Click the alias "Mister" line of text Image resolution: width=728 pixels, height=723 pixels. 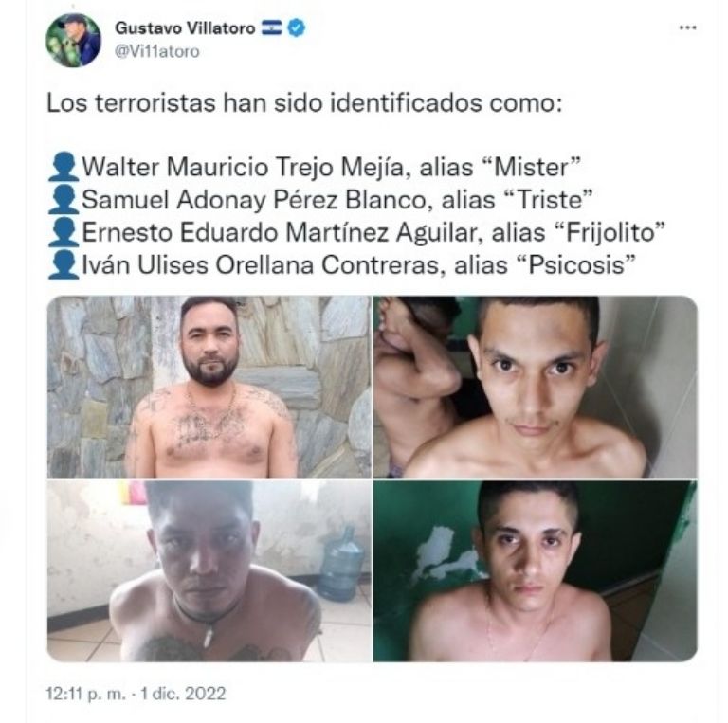click(332, 167)
